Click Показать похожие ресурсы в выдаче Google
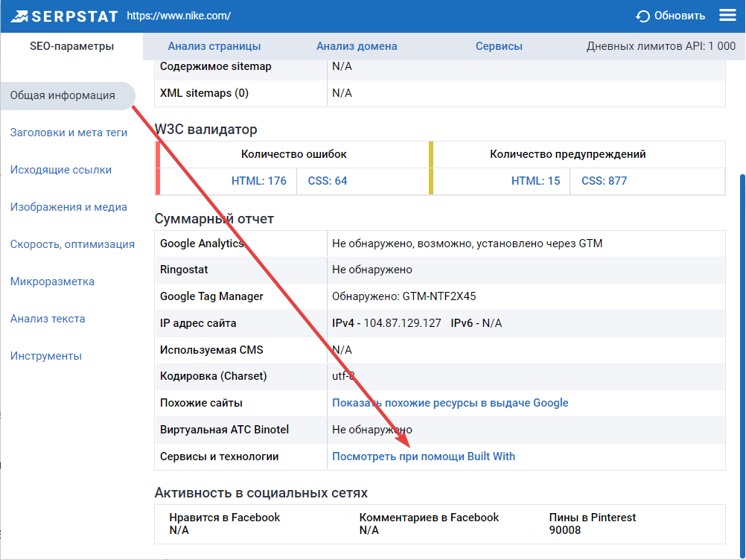 (x=450, y=403)
